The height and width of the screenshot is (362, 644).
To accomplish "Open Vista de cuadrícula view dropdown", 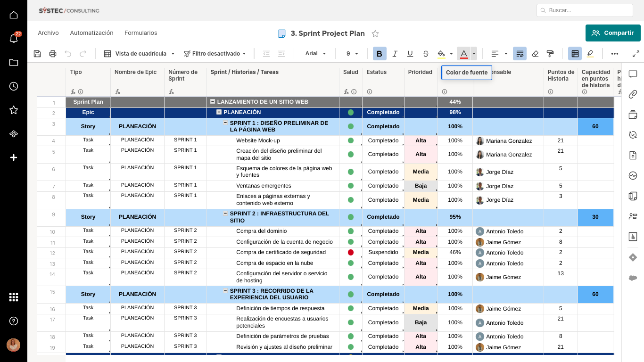I will [139, 54].
